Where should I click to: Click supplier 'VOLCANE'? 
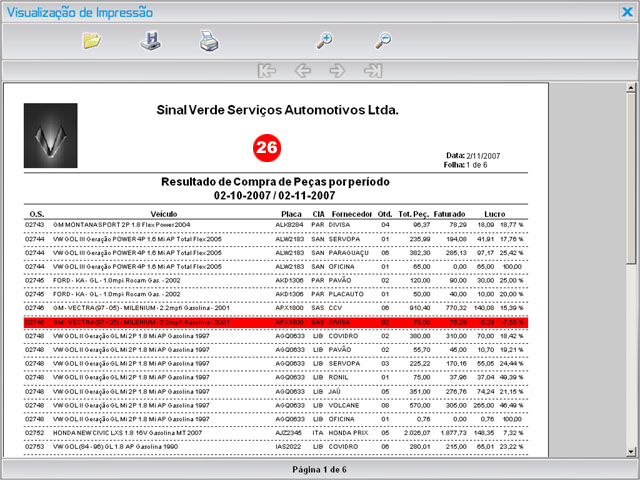tap(344, 406)
